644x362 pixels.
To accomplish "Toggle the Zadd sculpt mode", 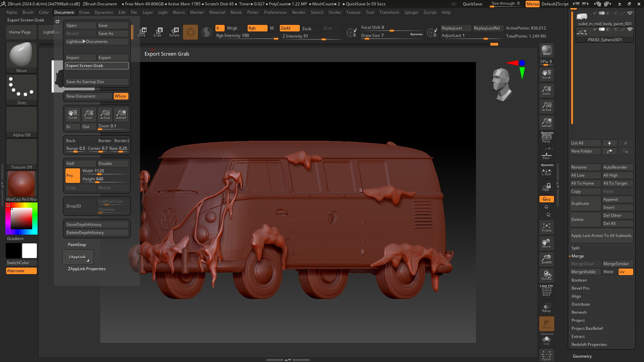I will tap(289, 28).
